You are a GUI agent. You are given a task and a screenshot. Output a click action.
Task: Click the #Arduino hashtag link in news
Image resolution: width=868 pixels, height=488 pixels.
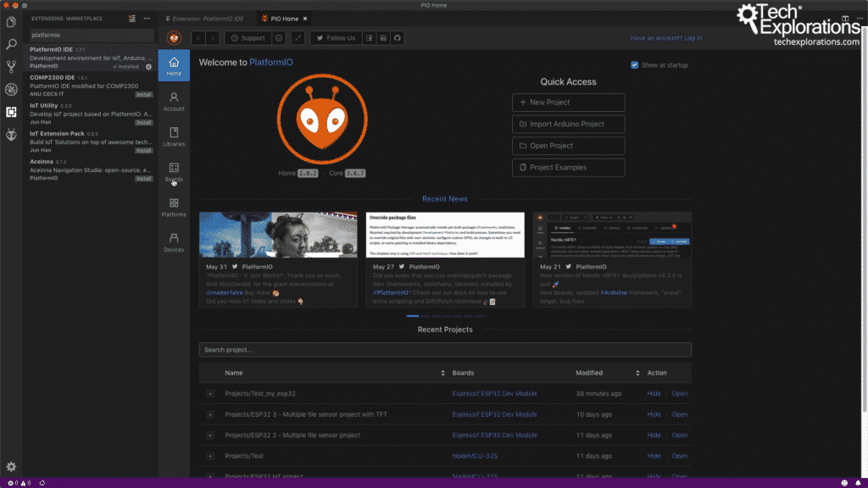click(x=614, y=292)
